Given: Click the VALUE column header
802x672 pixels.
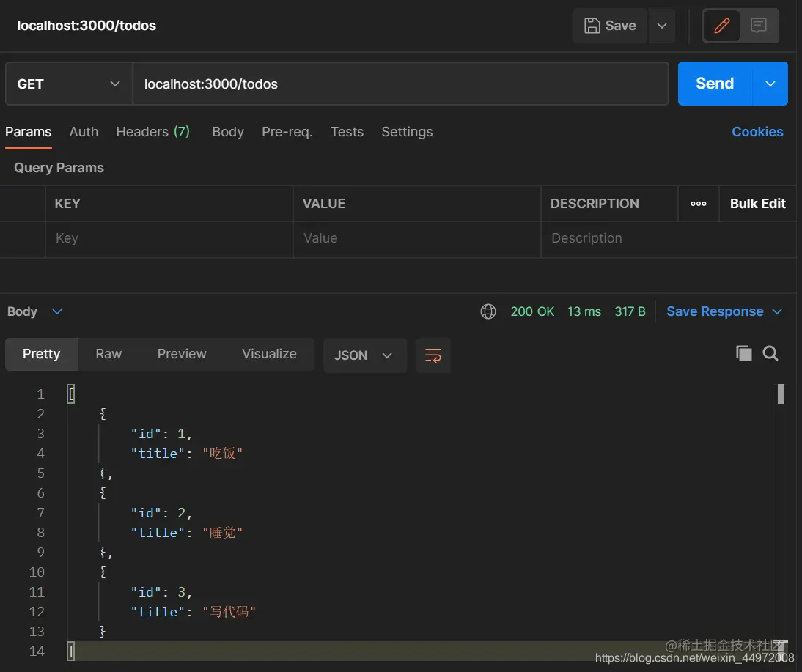Looking at the screenshot, I should [324, 204].
